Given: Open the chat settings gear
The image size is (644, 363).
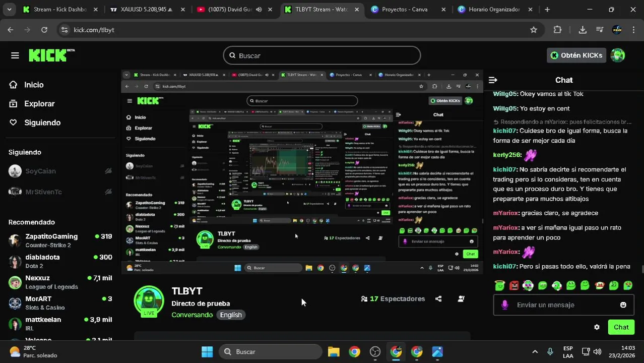Looking at the screenshot, I should click(x=597, y=327).
